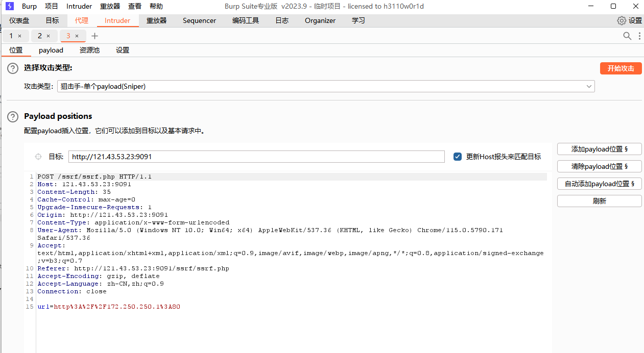Image resolution: width=644 pixels, height=353 pixels.
Task: Open the 重放器 menu in menu bar
Action: point(110,6)
